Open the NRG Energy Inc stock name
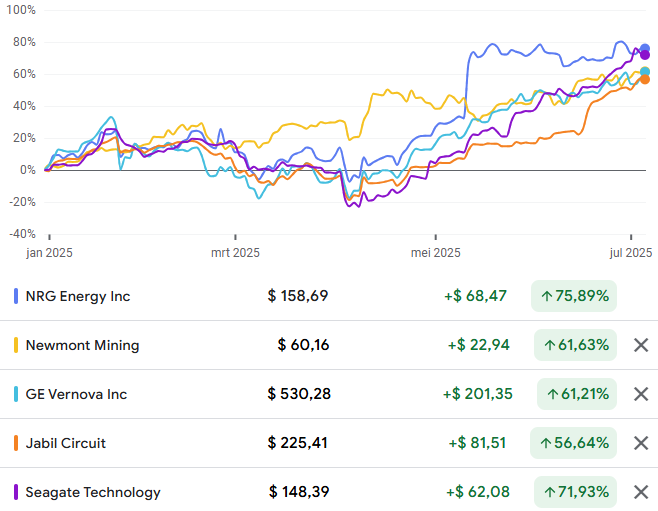 (78, 296)
